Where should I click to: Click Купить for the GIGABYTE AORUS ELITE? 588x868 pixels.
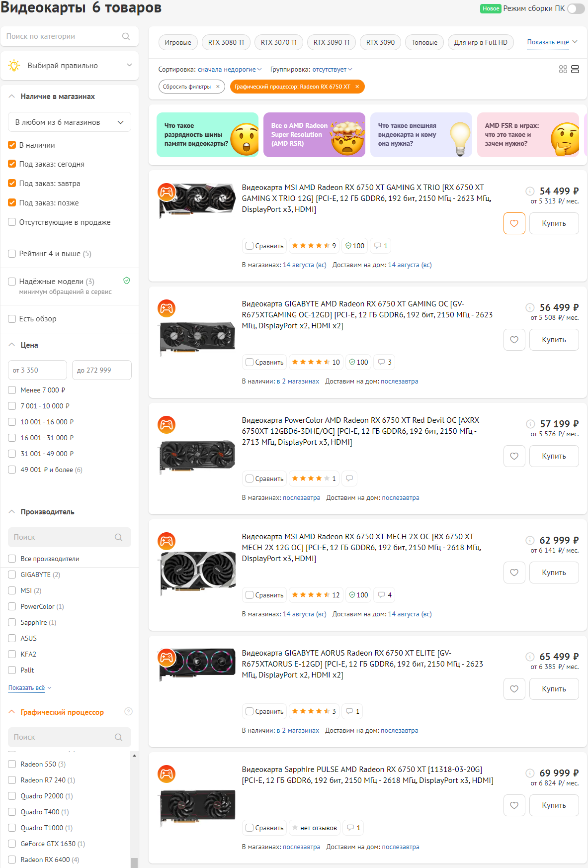point(554,689)
